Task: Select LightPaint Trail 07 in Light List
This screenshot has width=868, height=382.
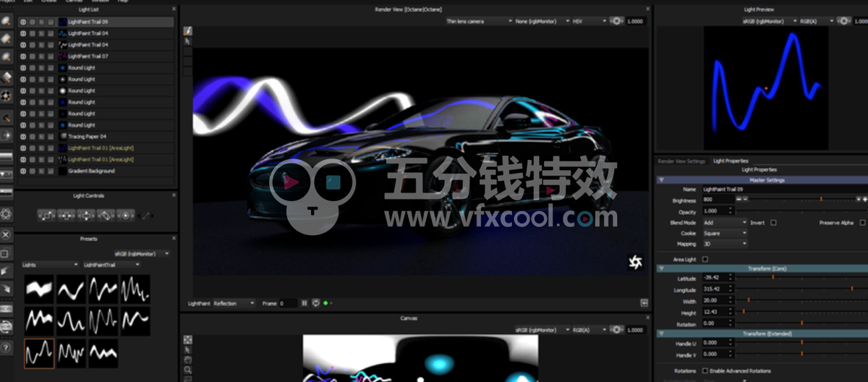Action: click(96, 56)
